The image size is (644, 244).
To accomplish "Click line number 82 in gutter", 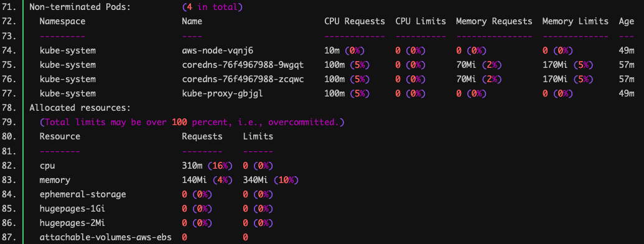I will 9,166.
